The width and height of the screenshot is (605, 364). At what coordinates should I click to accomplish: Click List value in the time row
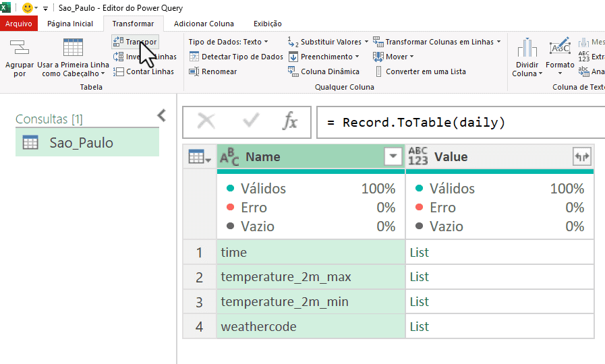(x=419, y=253)
